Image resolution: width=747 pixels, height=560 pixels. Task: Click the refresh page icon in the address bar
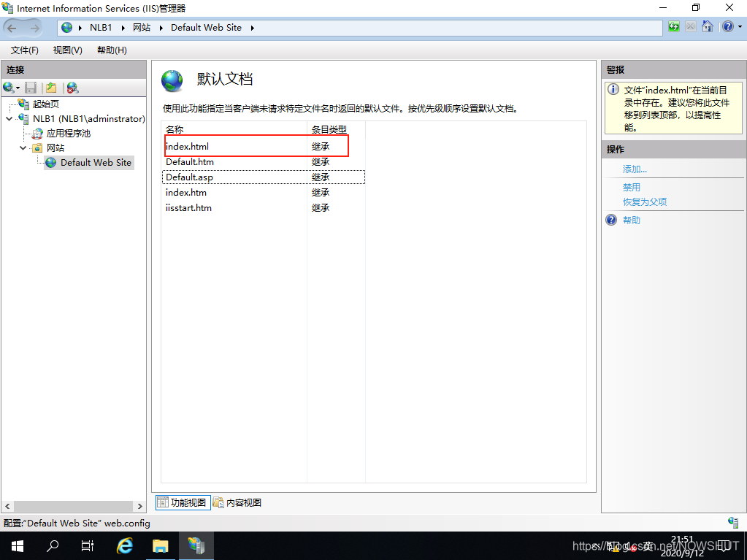[673, 27]
